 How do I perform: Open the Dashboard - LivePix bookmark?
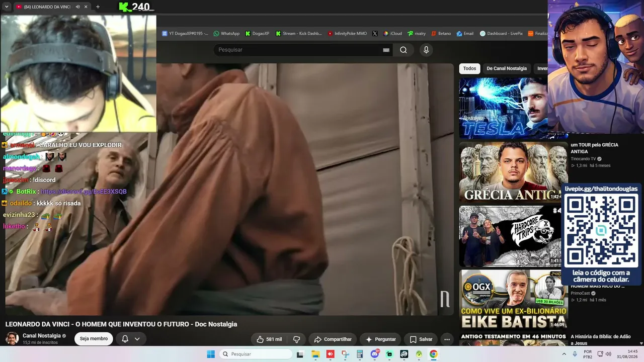click(x=501, y=34)
